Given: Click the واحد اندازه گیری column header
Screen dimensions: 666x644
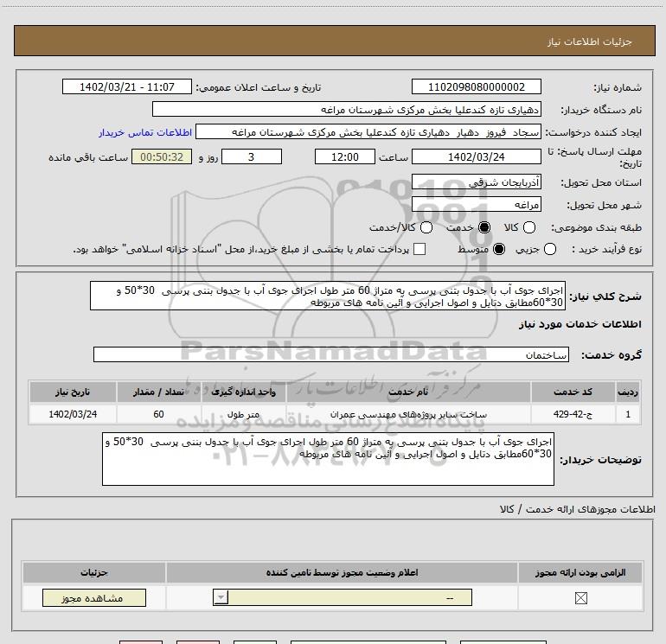Looking at the screenshot, I should [243, 392].
